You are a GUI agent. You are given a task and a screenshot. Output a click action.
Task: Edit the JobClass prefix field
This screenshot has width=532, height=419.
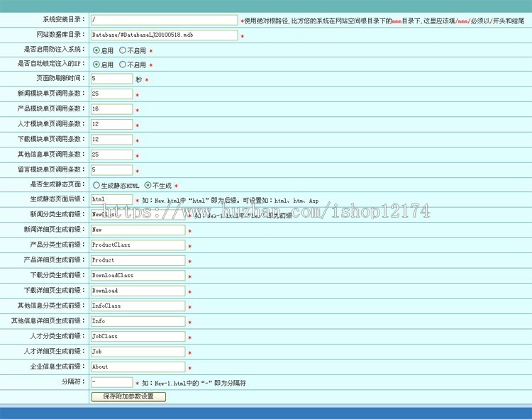(x=138, y=337)
